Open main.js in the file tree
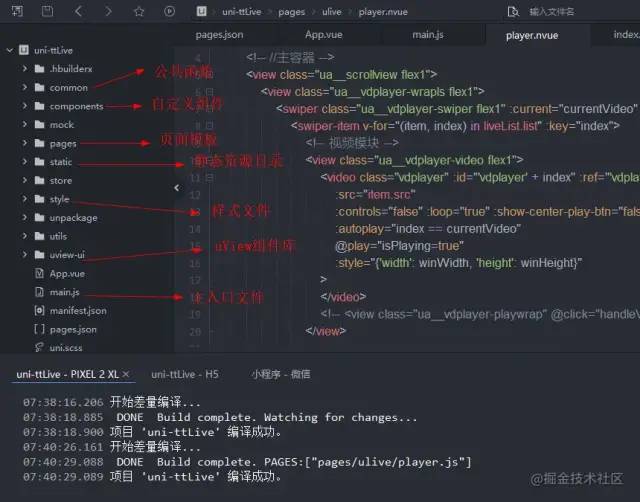The width and height of the screenshot is (640, 502). tap(64, 292)
